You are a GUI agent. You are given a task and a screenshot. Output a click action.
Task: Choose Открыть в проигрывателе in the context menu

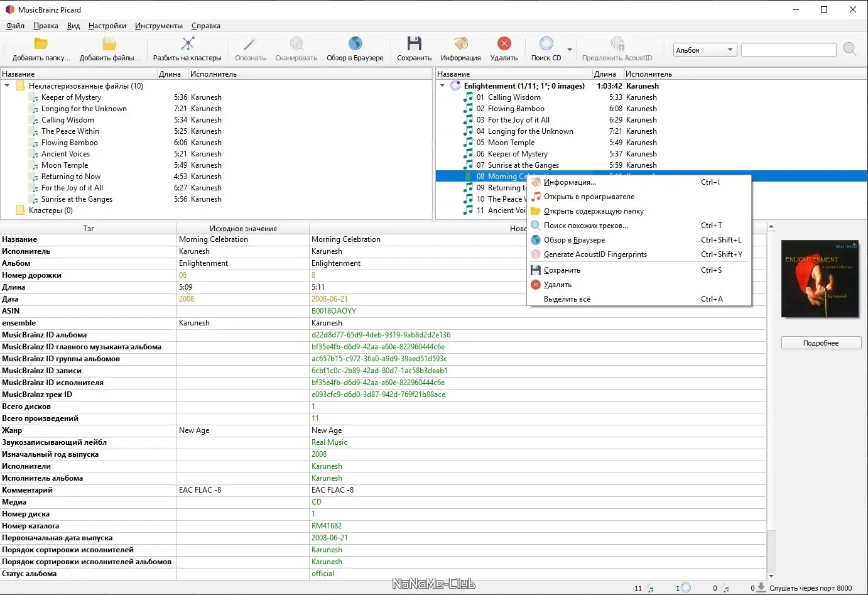point(639,197)
